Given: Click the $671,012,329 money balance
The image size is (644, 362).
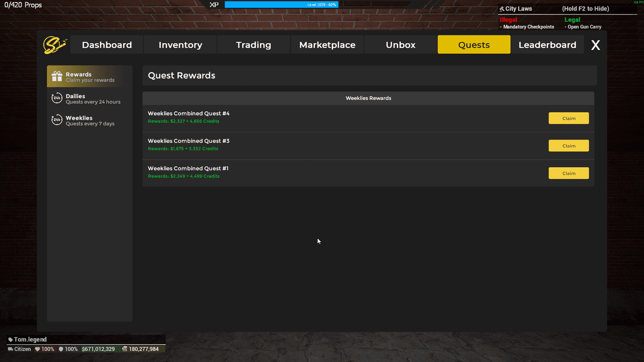Looking at the screenshot, I should [x=98, y=349].
